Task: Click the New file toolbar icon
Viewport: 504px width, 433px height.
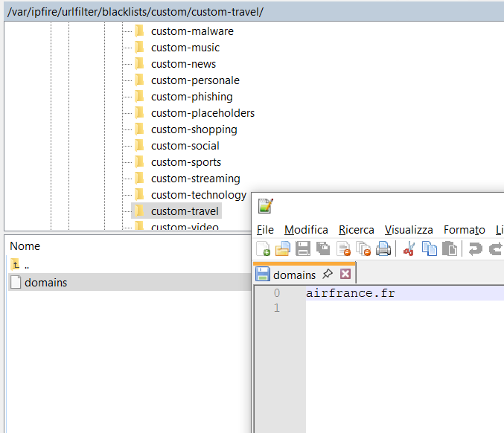Action: pos(264,249)
